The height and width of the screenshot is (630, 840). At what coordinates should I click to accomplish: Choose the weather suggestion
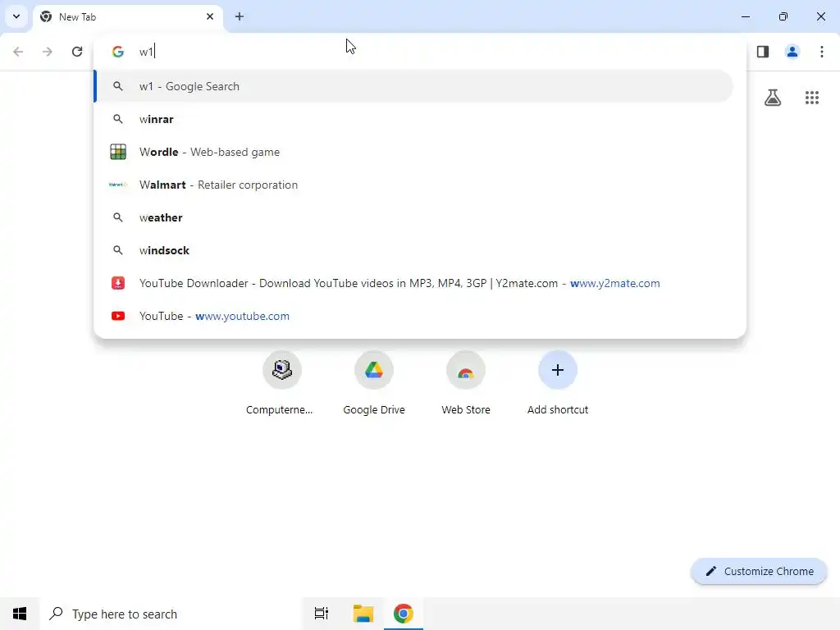pos(413,217)
